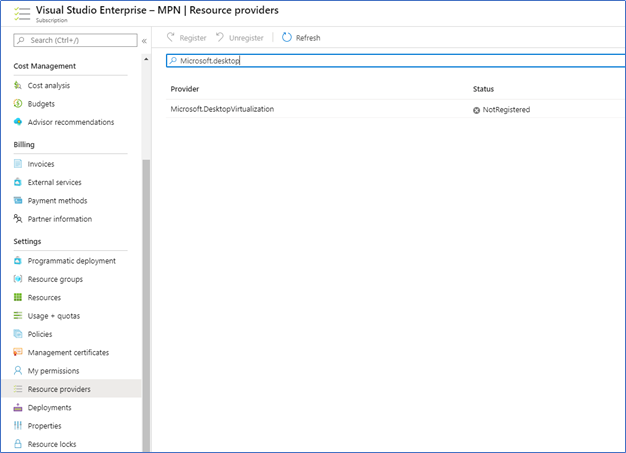
Task: Open Partner information label
Action: [x=59, y=219]
